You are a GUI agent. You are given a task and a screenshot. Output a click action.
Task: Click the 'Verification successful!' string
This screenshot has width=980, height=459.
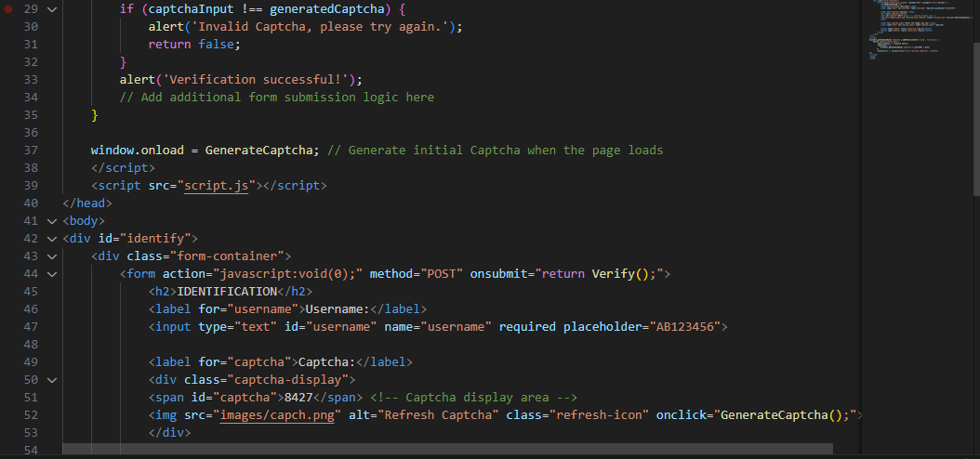tap(255, 80)
